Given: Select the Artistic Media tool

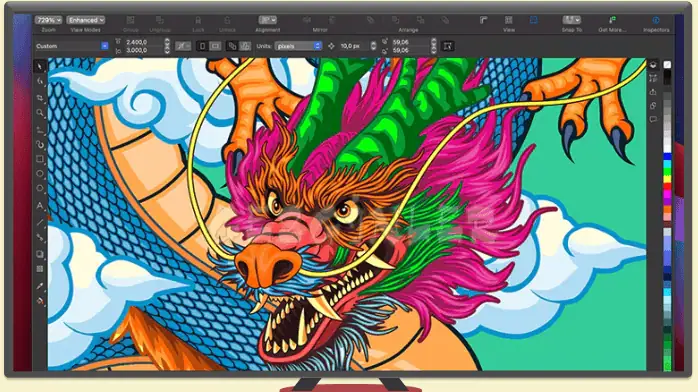Looking at the screenshot, I should tap(40, 145).
